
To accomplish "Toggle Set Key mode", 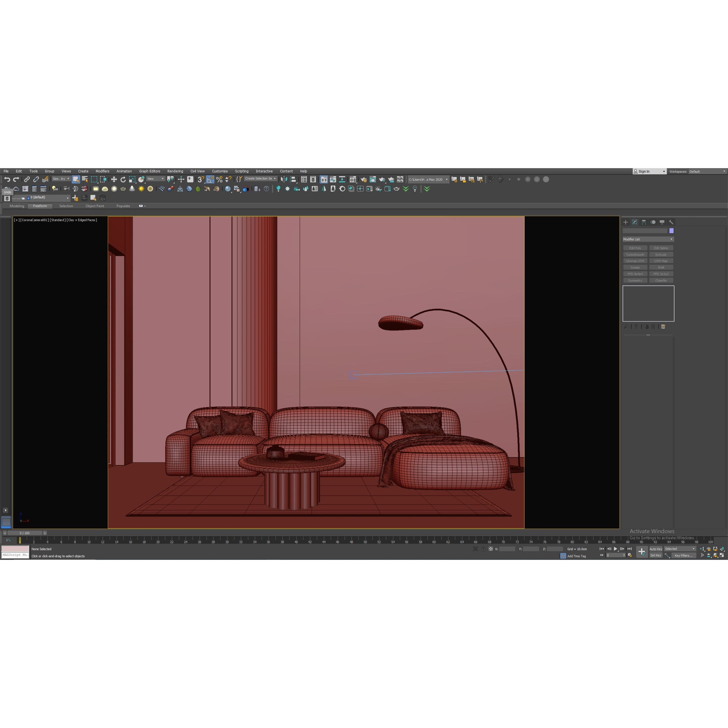I will pyautogui.click(x=656, y=555).
